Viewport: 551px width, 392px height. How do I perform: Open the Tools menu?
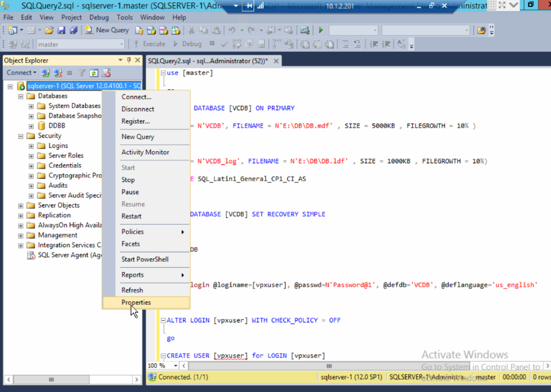[125, 17]
